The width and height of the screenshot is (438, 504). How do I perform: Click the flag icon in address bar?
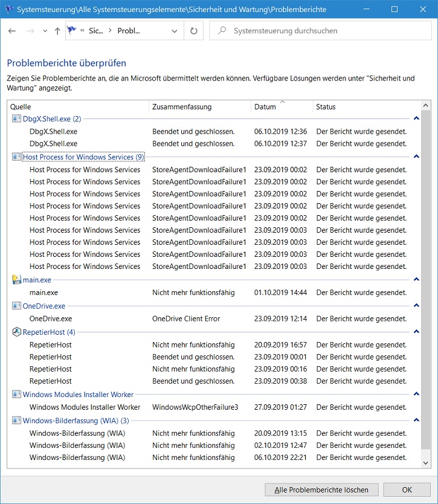(x=71, y=31)
